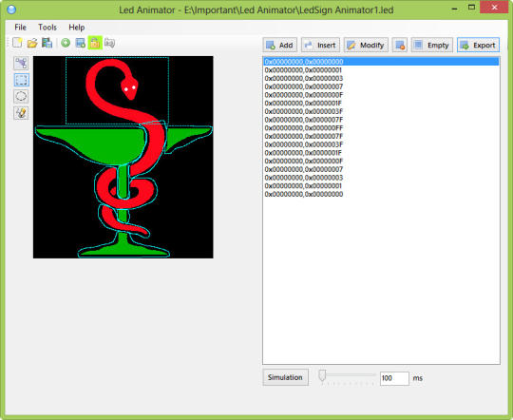Screen dimensions: 513x420
Task: Click the Export button
Action: [x=478, y=46]
